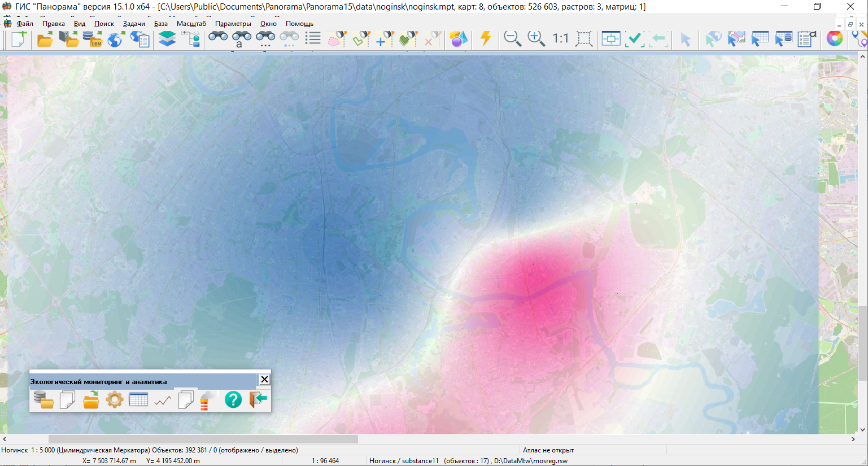This screenshot has width=868, height=466.
Task: Click the green stacked-layers highlight icon
Action: (408, 39)
